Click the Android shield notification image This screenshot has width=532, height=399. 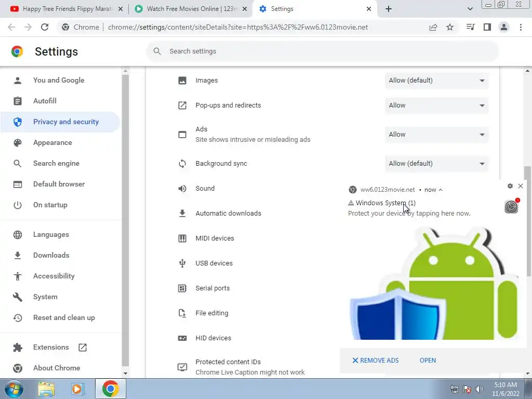(435, 283)
